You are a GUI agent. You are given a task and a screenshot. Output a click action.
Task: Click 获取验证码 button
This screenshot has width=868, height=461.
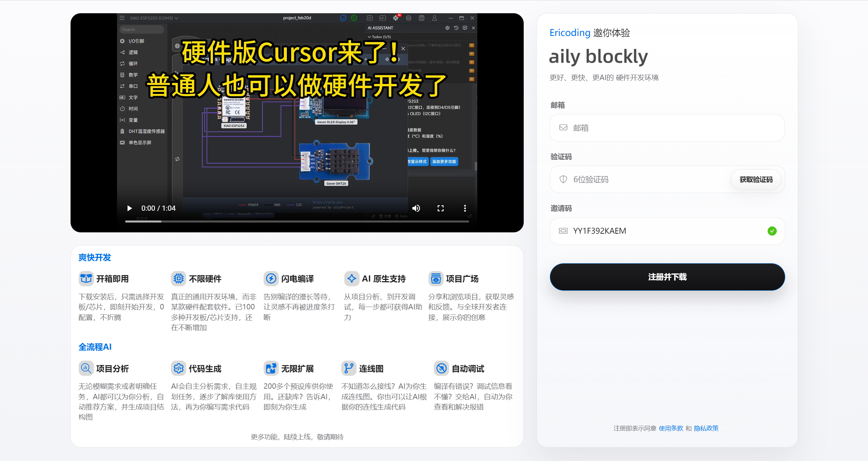pyautogui.click(x=756, y=179)
